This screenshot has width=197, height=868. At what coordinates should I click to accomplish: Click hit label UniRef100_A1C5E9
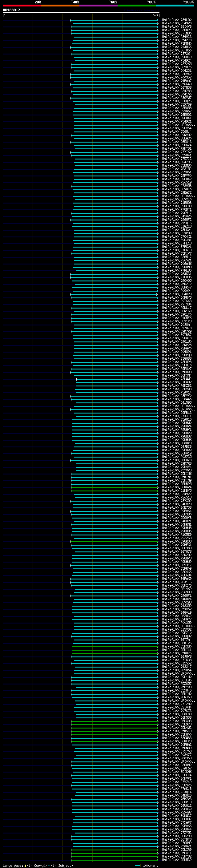[x=177, y=535]
